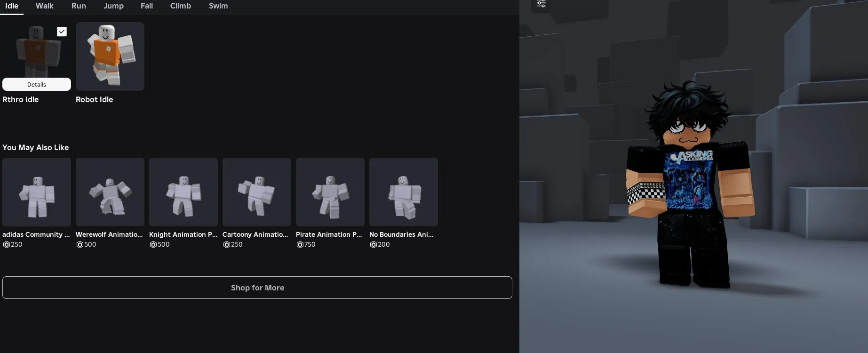Screen dimensions: 868x353
Task: Click the Robot Idle name label
Action: [94, 100]
